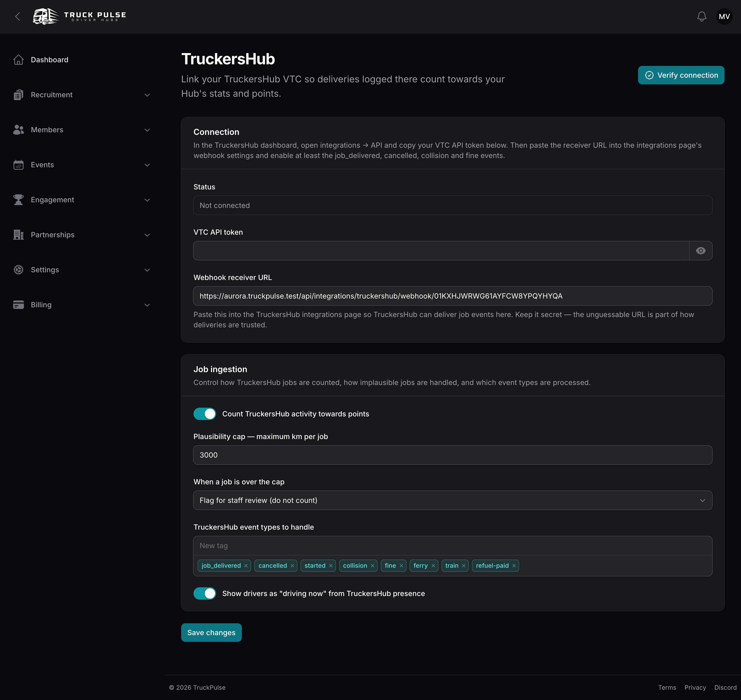Reveal the VTC API token
Screen dimensions: 741x700
coord(700,251)
